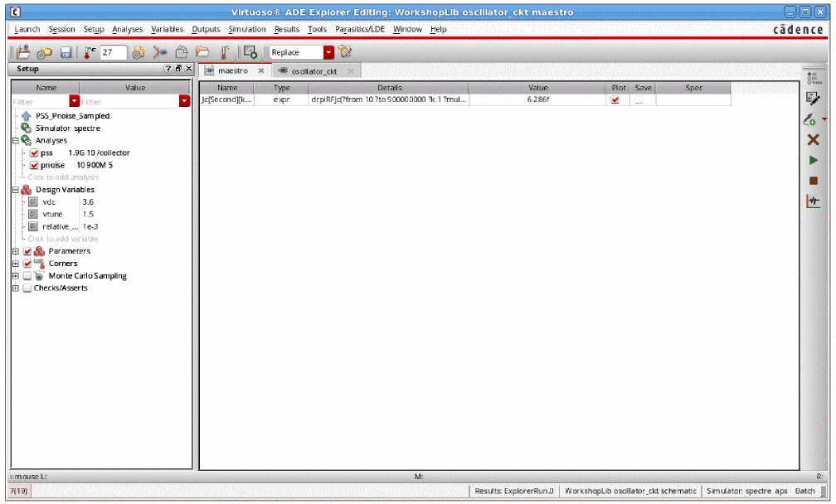Enable the Monte Carlo Sampling checkbox

tap(27, 276)
